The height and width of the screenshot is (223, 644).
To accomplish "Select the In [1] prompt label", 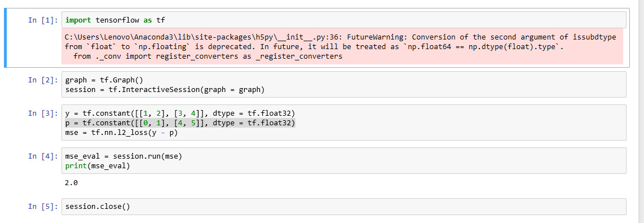I will tap(43, 20).
